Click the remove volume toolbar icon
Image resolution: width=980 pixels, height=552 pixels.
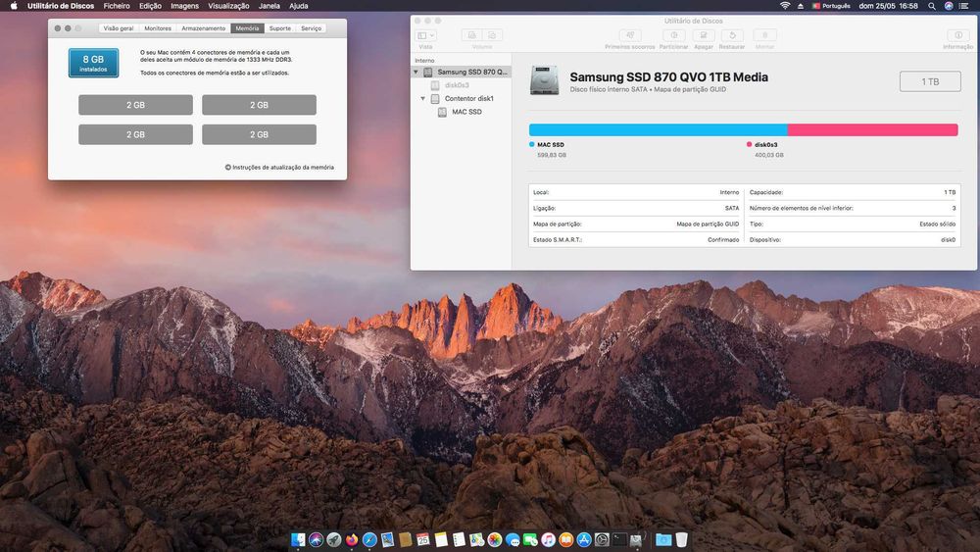(493, 35)
